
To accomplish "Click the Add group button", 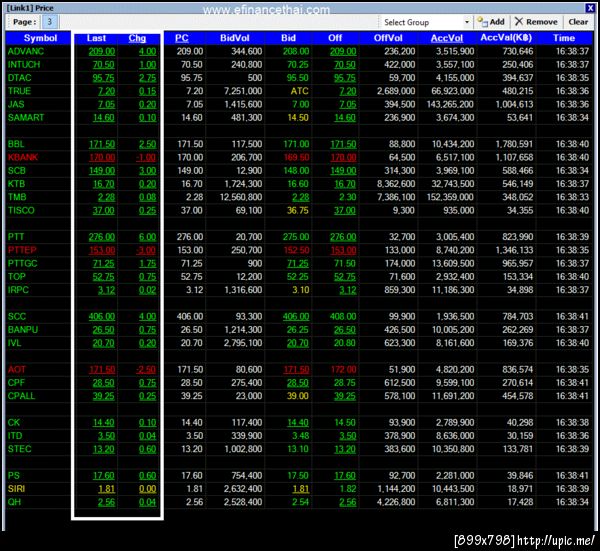I will (491, 22).
